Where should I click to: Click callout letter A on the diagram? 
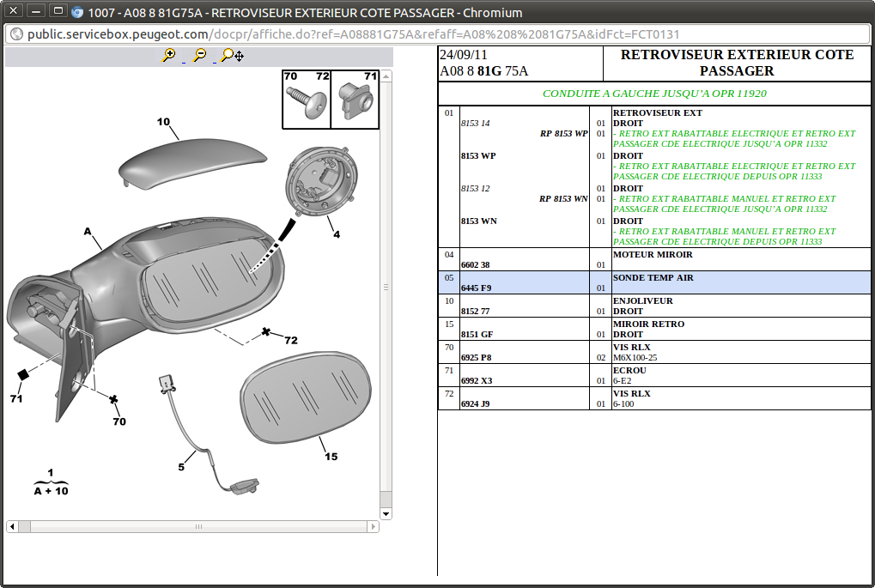(88, 231)
